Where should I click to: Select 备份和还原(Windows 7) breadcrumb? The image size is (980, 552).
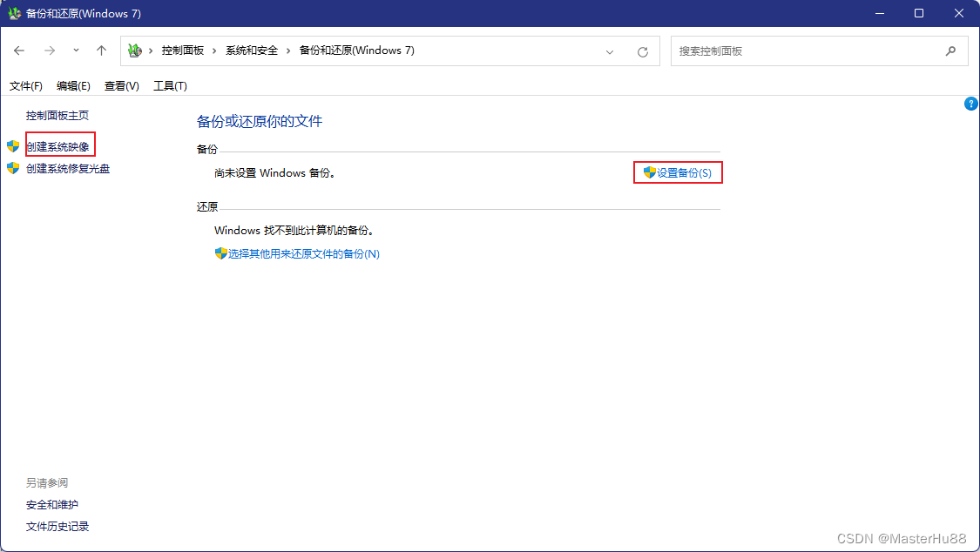[357, 50]
